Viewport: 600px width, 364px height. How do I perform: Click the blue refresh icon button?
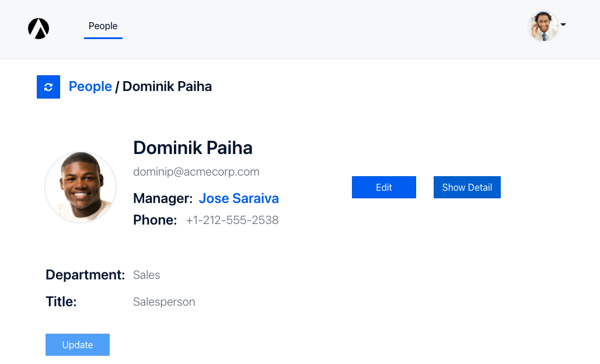click(x=48, y=87)
